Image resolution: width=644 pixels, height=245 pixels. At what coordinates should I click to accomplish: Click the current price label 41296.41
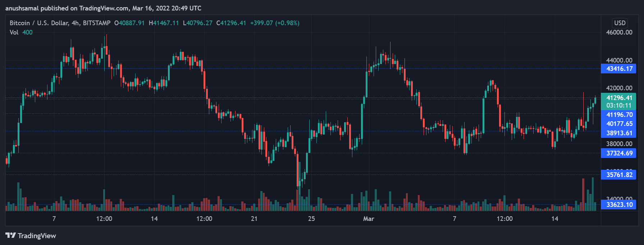[619, 97]
